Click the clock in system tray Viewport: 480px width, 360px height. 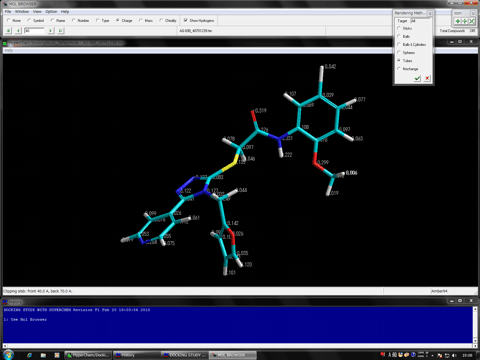pos(467,355)
